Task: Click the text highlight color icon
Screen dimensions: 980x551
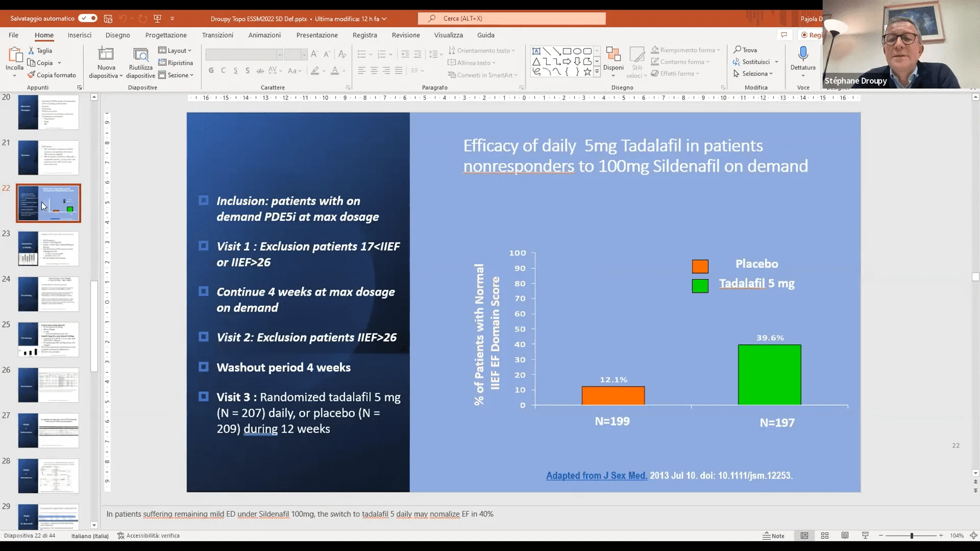Action: 315,70
